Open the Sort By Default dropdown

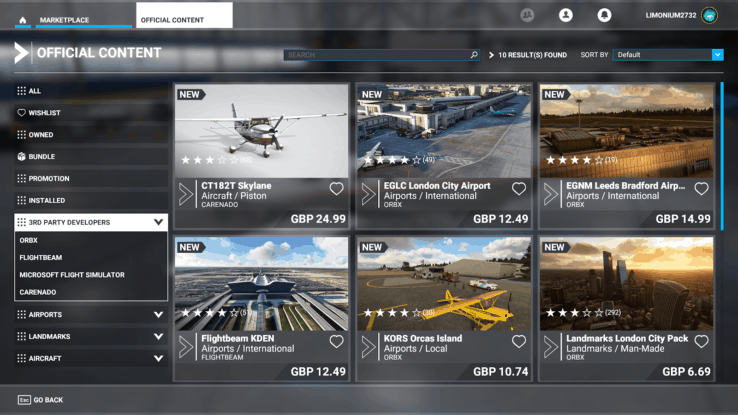tap(668, 55)
